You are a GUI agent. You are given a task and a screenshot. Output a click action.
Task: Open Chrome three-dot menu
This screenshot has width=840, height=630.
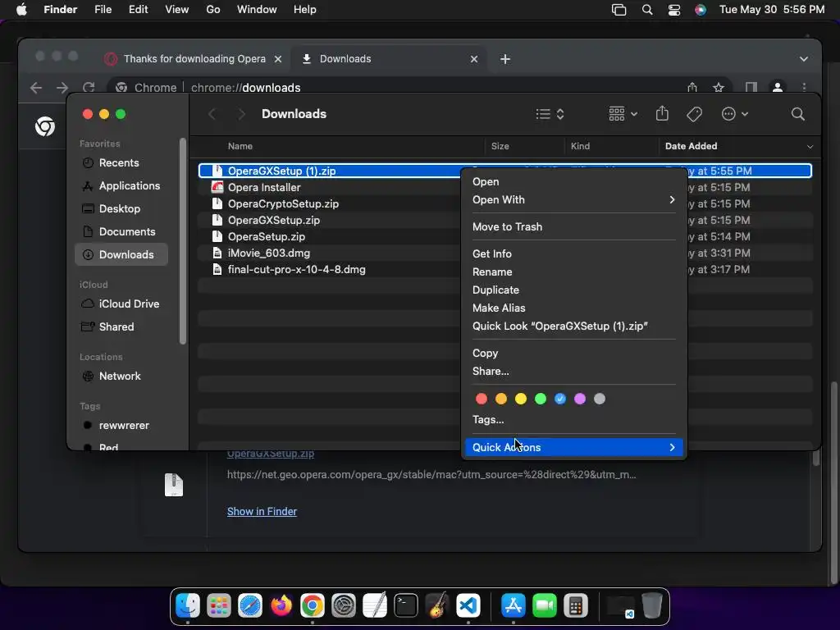pyautogui.click(x=804, y=87)
